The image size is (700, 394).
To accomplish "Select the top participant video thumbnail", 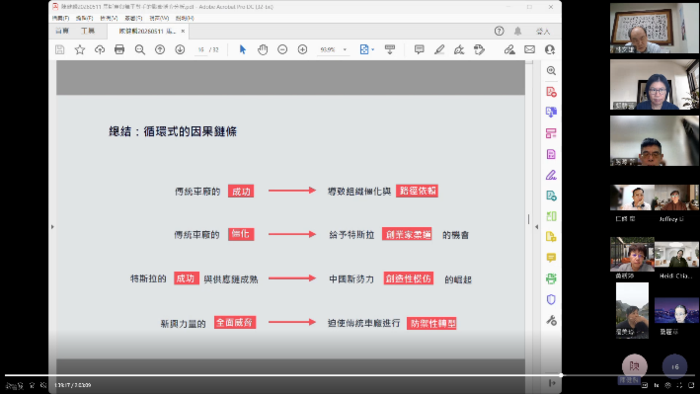I will click(x=654, y=29).
